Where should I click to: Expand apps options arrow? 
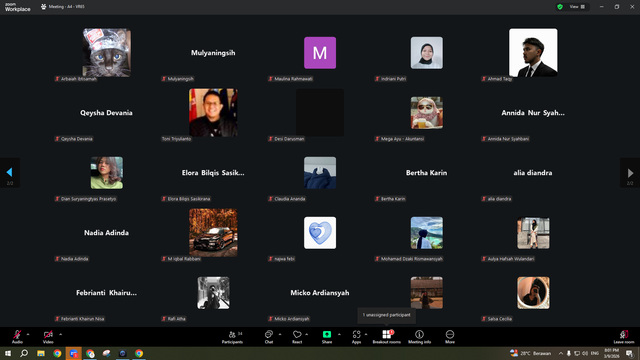pos(366,334)
